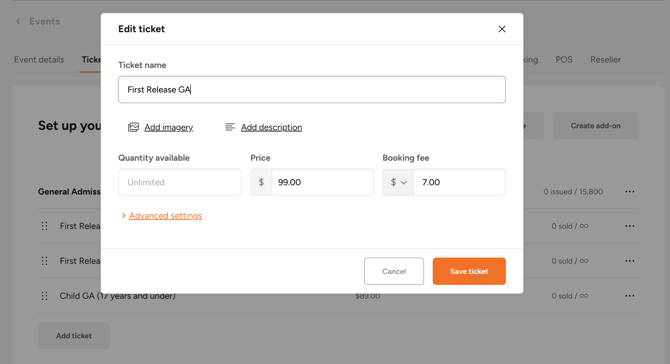The image size is (670, 364).
Task: Save the ticket
Action: point(469,271)
